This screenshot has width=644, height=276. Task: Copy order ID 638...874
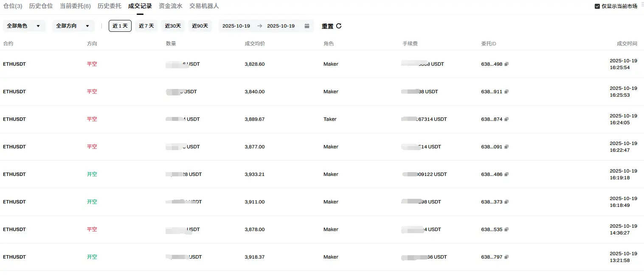tap(506, 120)
